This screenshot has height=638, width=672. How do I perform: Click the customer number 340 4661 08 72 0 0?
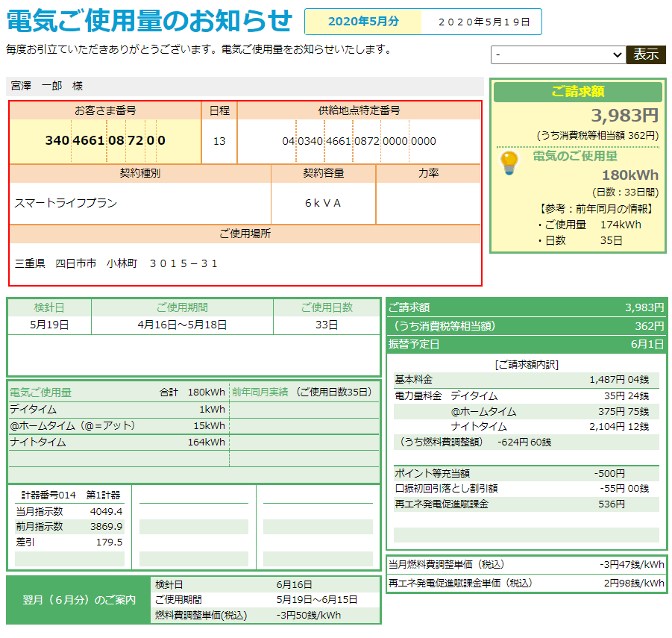(x=105, y=141)
